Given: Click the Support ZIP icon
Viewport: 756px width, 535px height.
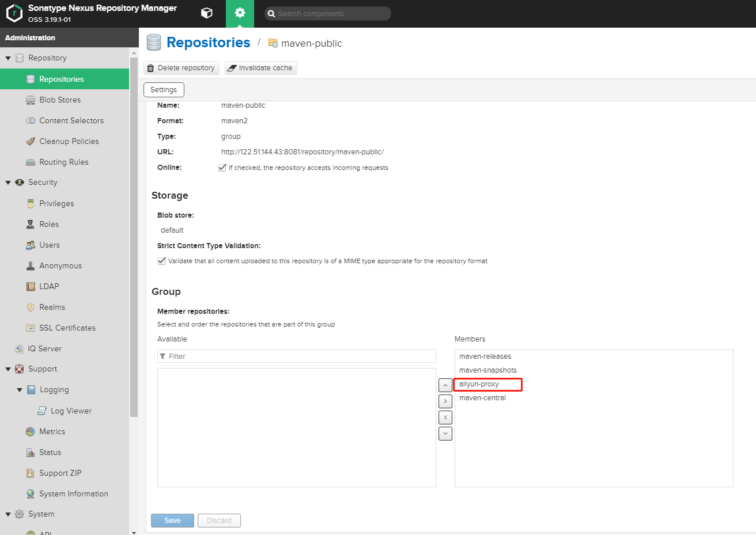Looking at the screenshot, I should (x=31, y=473).
